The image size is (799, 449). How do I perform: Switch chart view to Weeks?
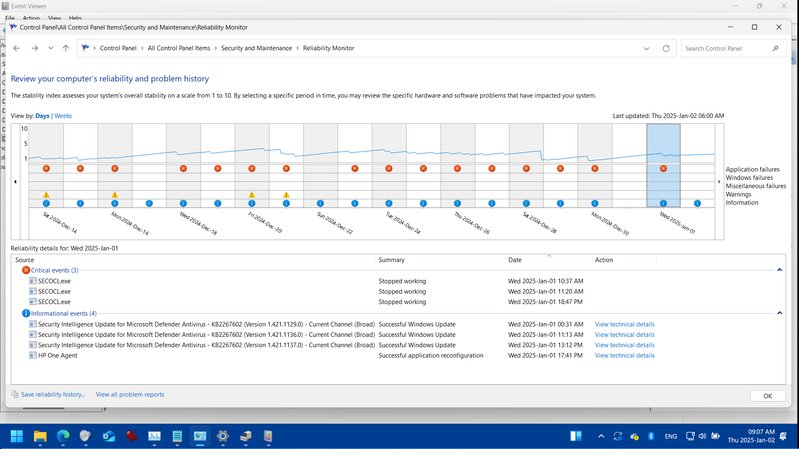coord(63,116)
